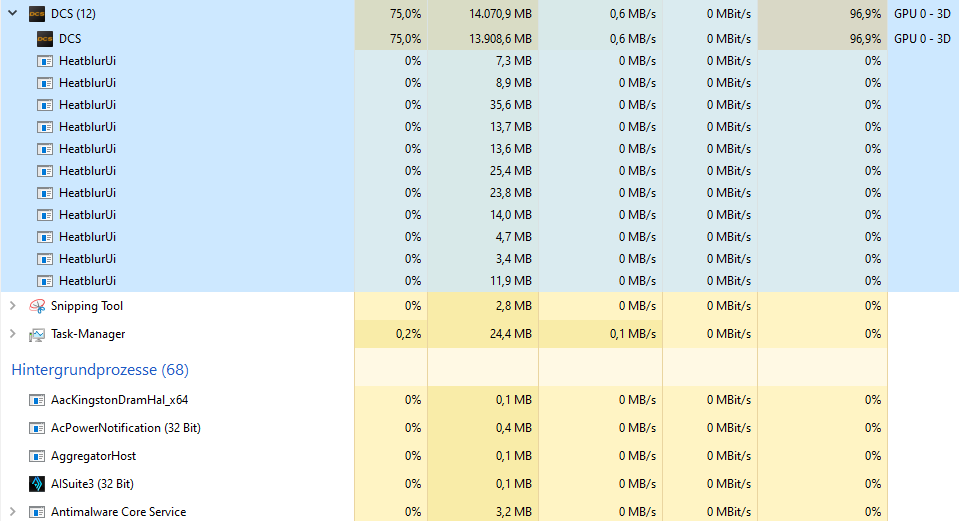The width and height of the screenshot is (959, 521).
Task: Click DCS (12) group 75,0% CPU value
Action: click(405, 13)
